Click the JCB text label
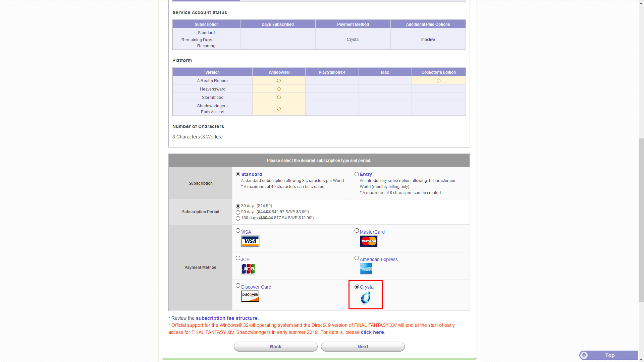This screenshot has height=362, width=644. point(245,259)
